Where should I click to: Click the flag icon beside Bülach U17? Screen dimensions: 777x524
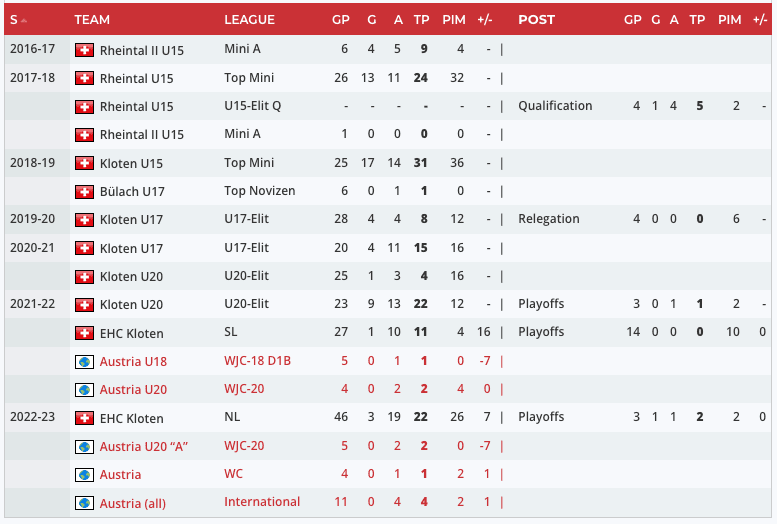tap(84, 191)
